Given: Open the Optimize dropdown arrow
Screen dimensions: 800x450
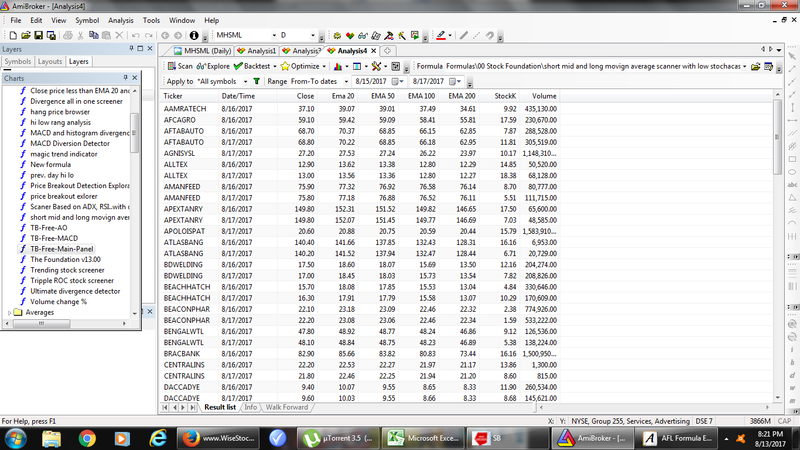Looking at the screenshot, I should click(324, 66).
